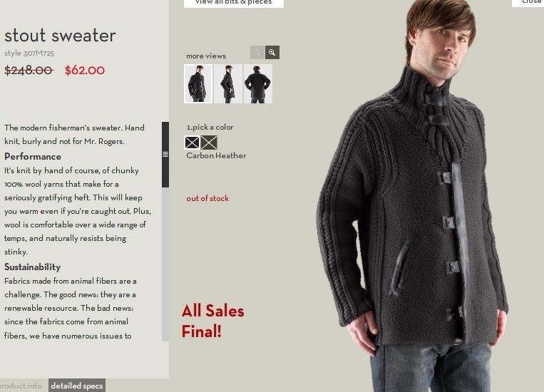544x392 pixels.
Task: Select the front view thumbnail
Action: pos(198,83)
